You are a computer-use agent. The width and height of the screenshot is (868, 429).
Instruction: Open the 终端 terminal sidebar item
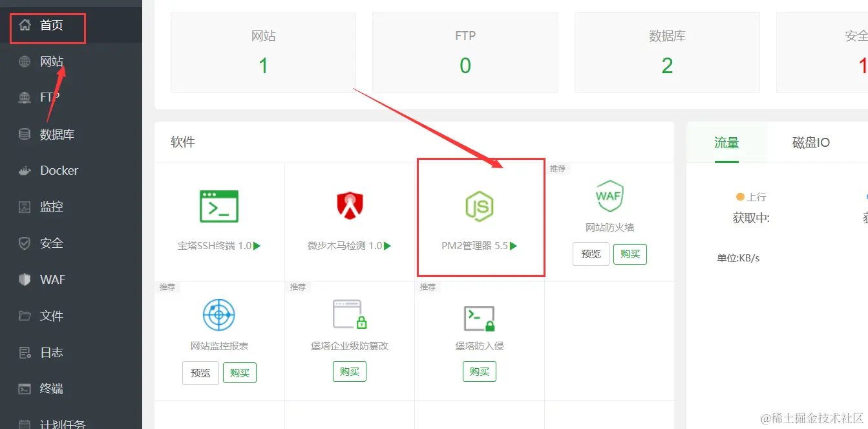click(x=71, y=388)
